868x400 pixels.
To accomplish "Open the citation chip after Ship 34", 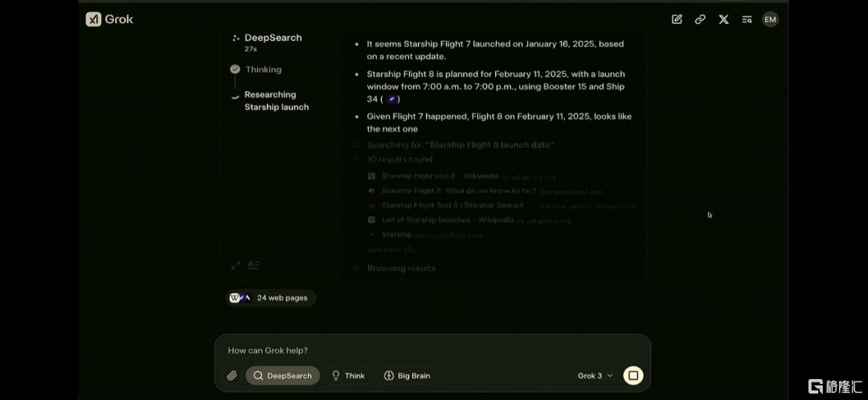I will 392,99.
